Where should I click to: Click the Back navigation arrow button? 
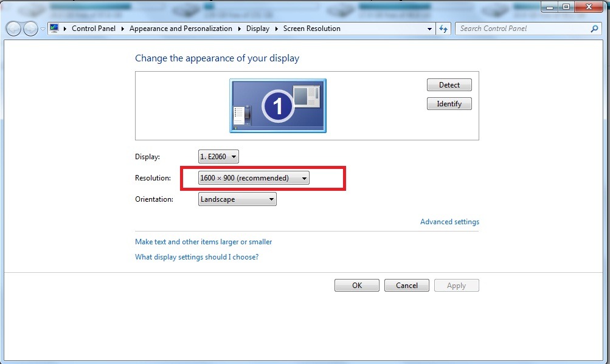pos(13,29)
